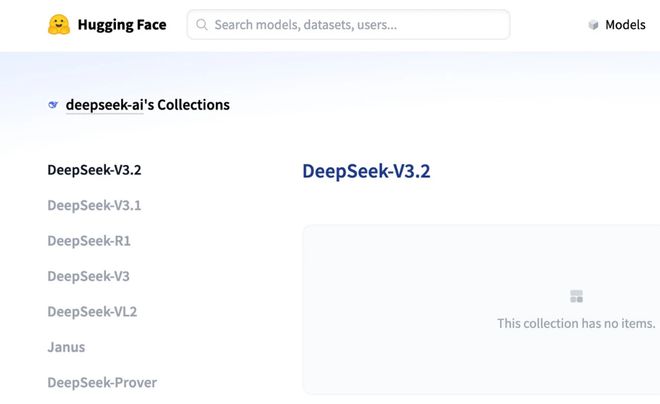Click the deepseek-ai whale avatar icon
Image resolution: width=660 pixels, height=404 pixels.
(x=53, y=105)
